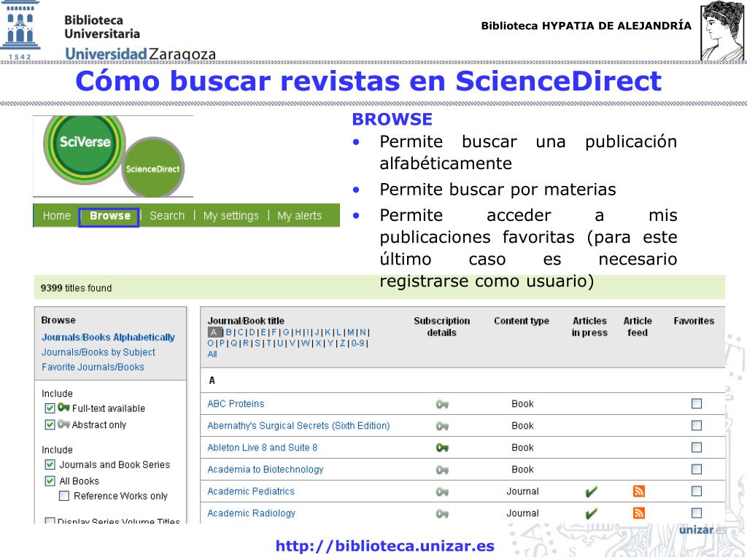Image resolution: width=747 pixels, height=560 pixels.
Task: Mark Academic Radiology as favorite
Action: (x=697, y=513)
